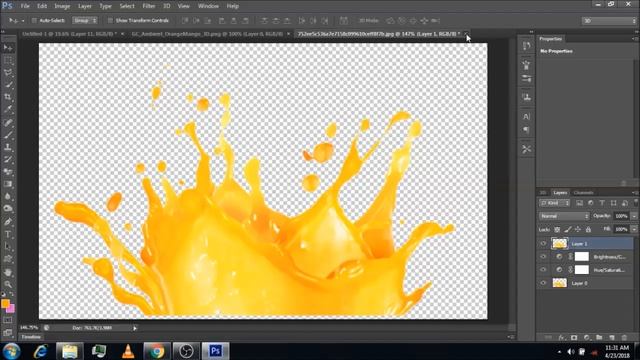Select the Horizontal Type tool
Image resolution: width=640 pixels, height=360 pixels.
click(8, 234)
